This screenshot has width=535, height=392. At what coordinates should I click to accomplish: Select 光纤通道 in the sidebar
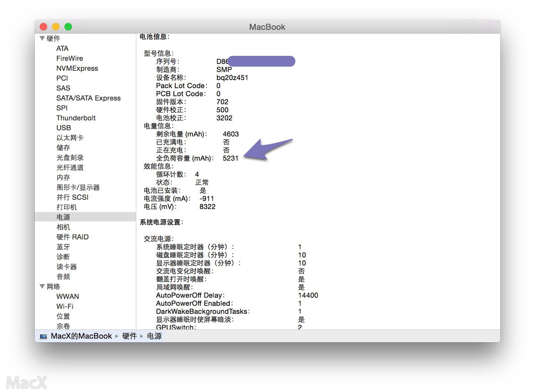click(70, 168)
